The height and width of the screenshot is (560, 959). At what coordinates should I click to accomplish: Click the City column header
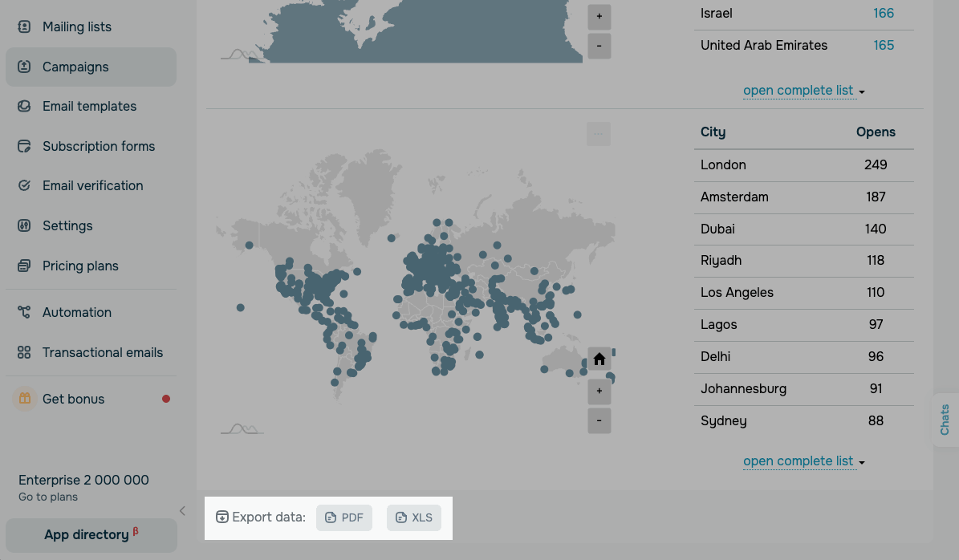click(x=713, y=132)
